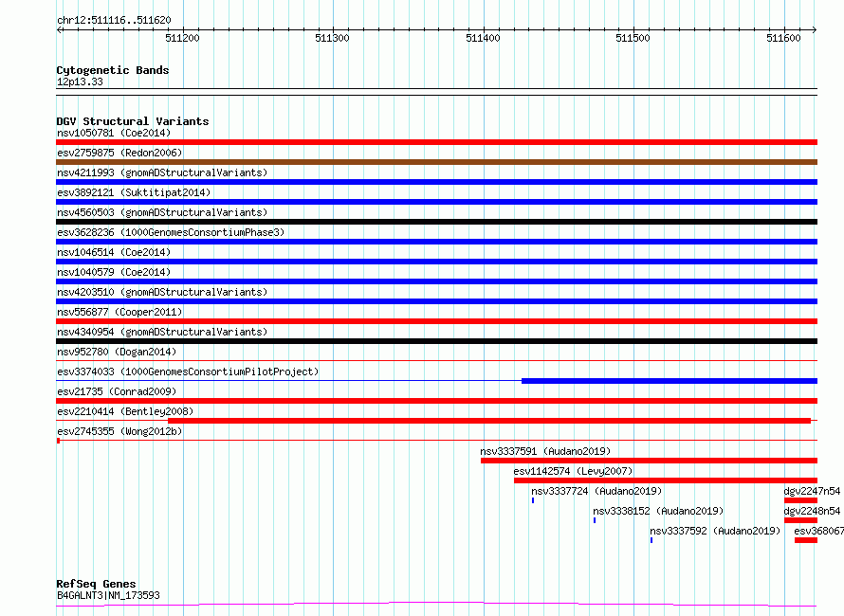Open esv1142574 (Levy2007) label
Screen dimensions: 844x616
[573, 471]
